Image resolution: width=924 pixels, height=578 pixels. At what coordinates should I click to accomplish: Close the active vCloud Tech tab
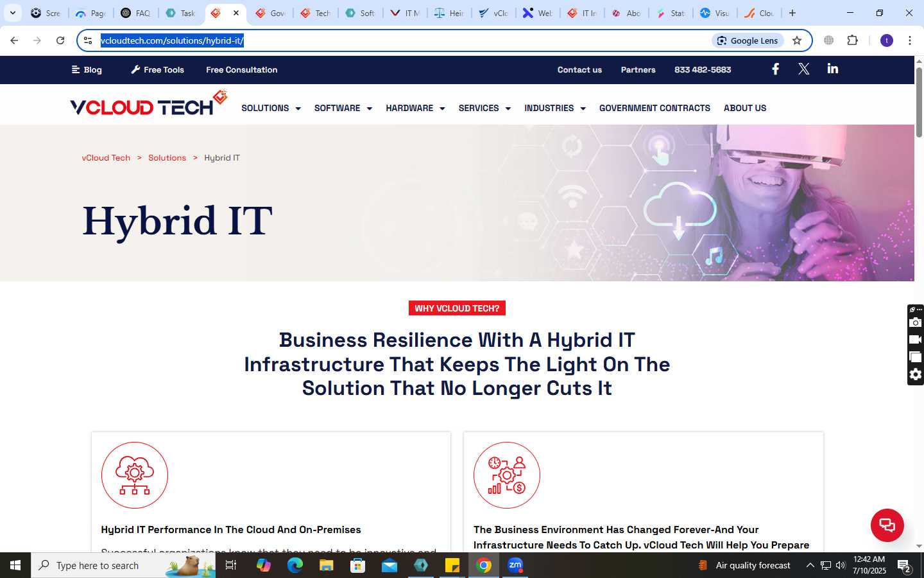(x=236, y=13)
